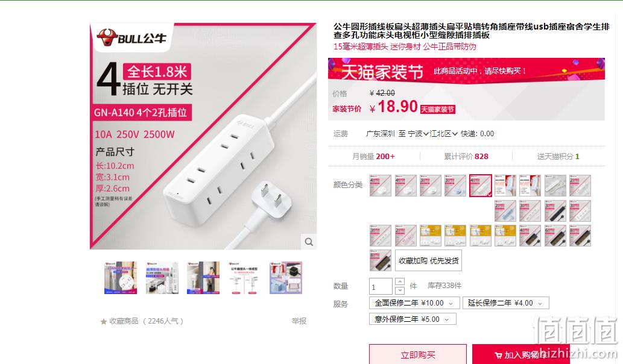View the first thumbnail below the main image
The width and height of the screenshot is (623, 364).
pos(121,277)
